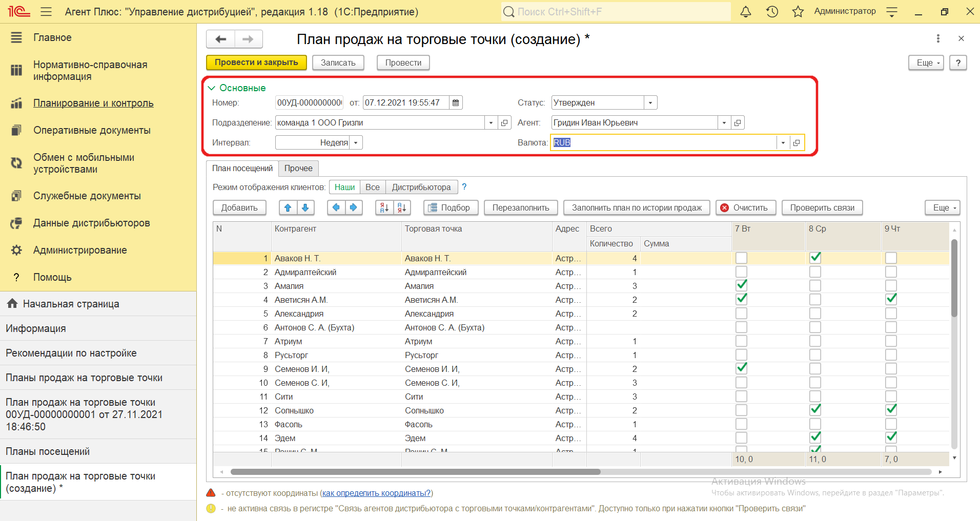Switch to План посещений tab
The image size is (980, 521).
click(x=242, y=169)
